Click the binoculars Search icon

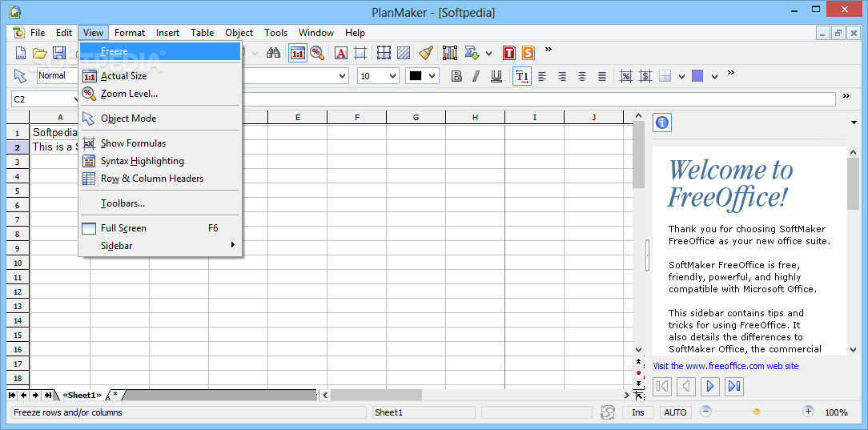pos(274,53)
